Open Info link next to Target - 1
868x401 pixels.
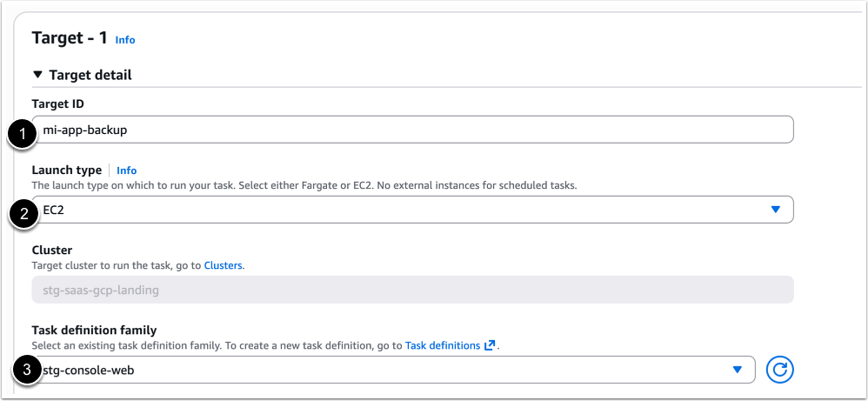pyautogui.click(x=125, y=40)
